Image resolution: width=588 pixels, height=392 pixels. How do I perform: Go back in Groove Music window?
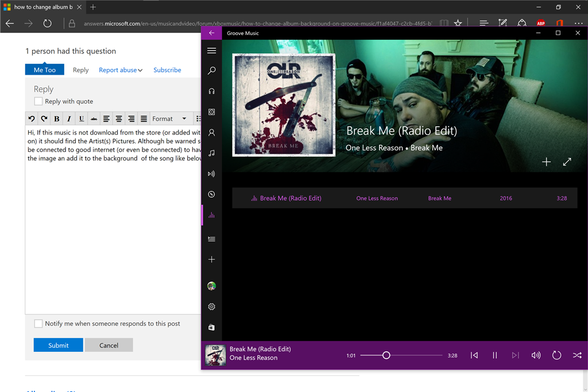pyautogui.click(x=211, y=33)
